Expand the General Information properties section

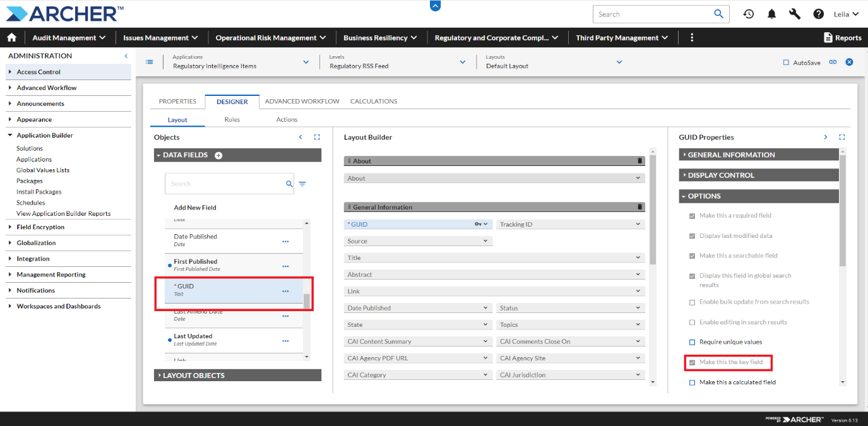[759, 155]
